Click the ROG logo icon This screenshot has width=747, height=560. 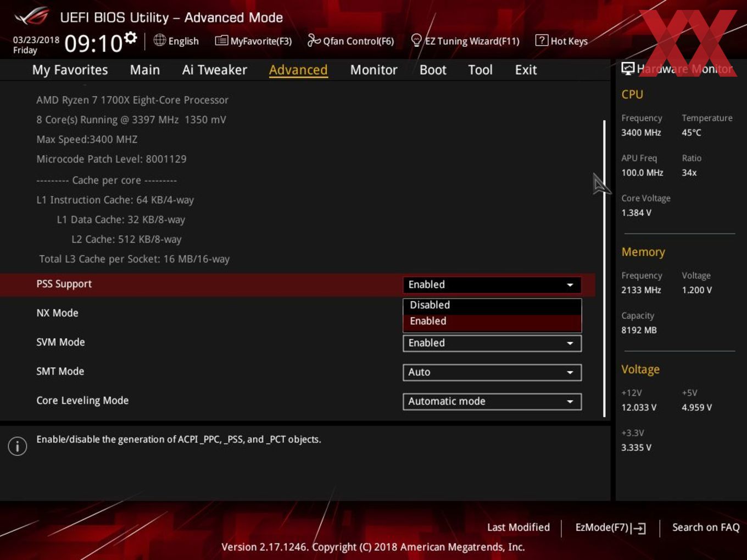point(31,17)
